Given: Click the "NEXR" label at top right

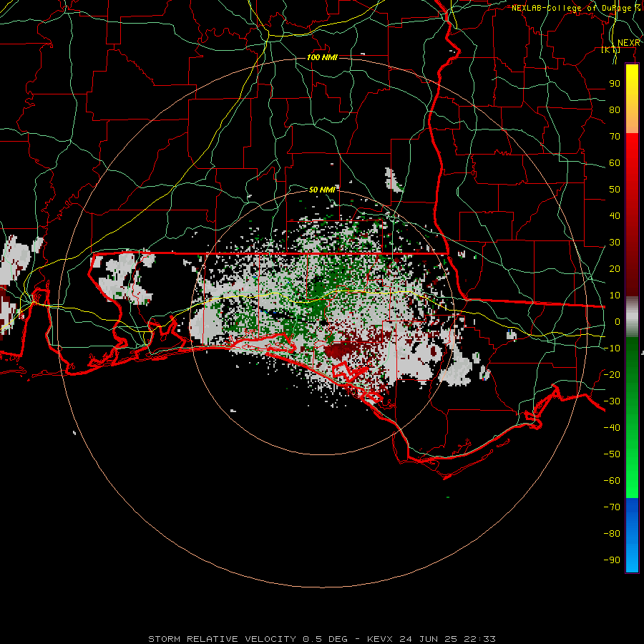Looking at the screenshot, I should pyautogui.click(x=629, y=43).
